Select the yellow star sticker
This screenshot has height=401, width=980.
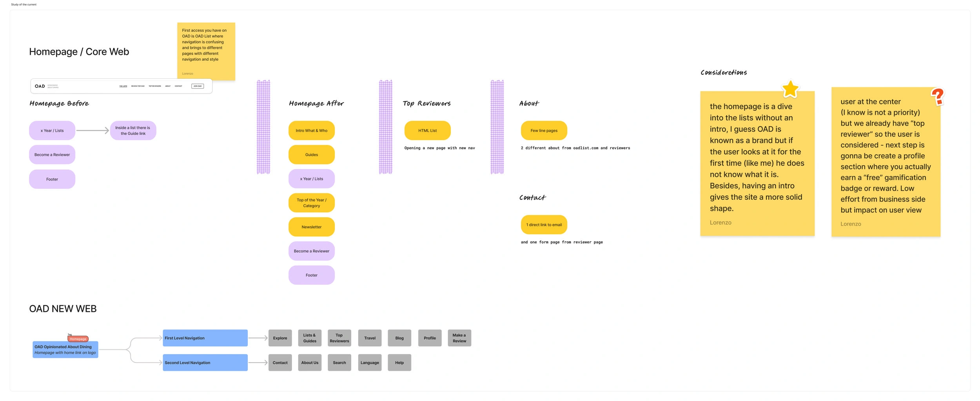click(x=790, y=89)
